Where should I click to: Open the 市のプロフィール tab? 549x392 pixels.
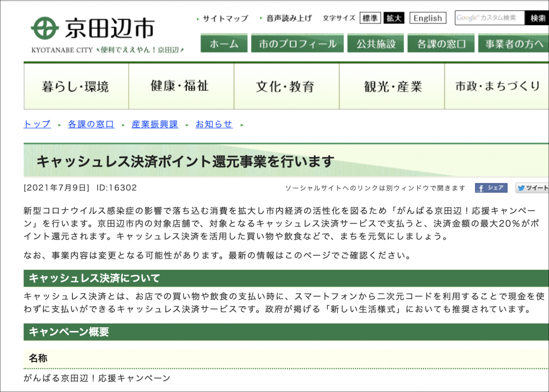(x=298, y=44)
